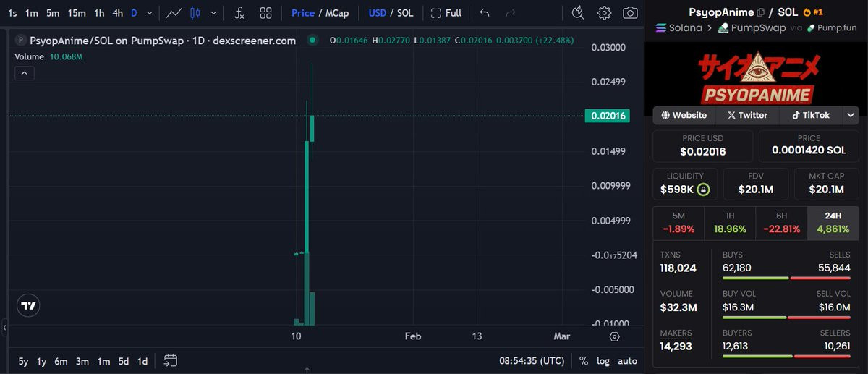Select the 1m timeframe in top toolbar
The width and height of the screenshot is (868, 374).
coord(31,13)
